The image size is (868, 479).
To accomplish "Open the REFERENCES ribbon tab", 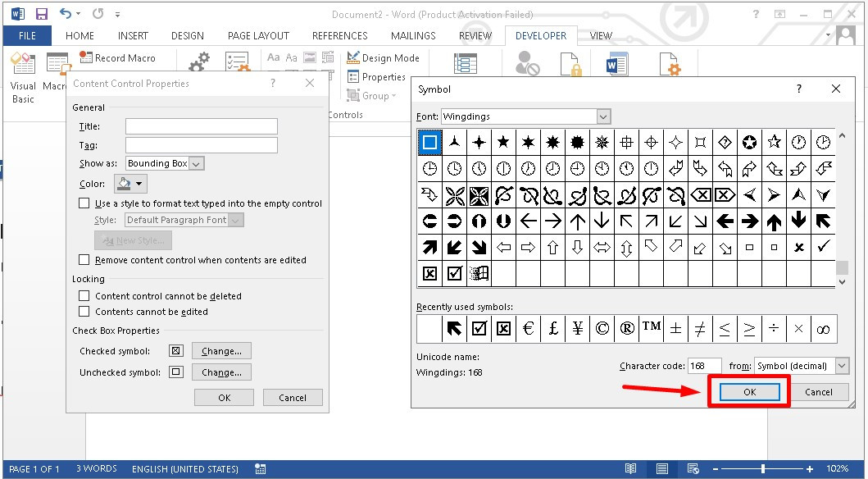I will click(339, 36).
